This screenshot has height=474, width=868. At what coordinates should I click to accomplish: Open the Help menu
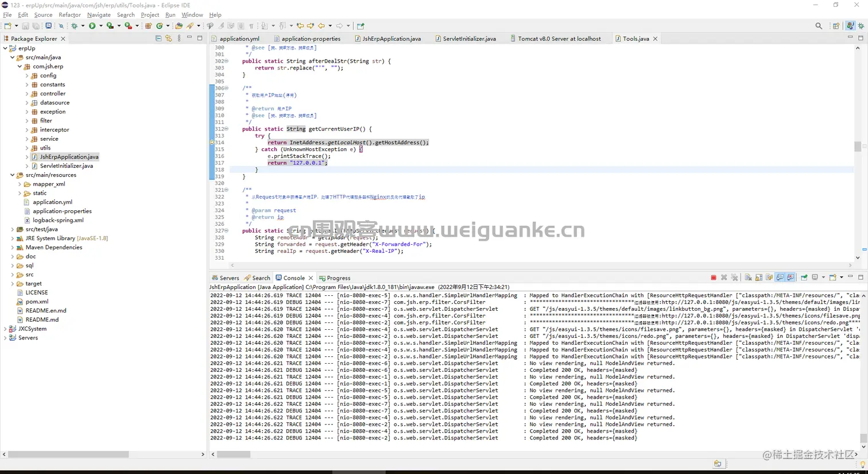[215, 14]
